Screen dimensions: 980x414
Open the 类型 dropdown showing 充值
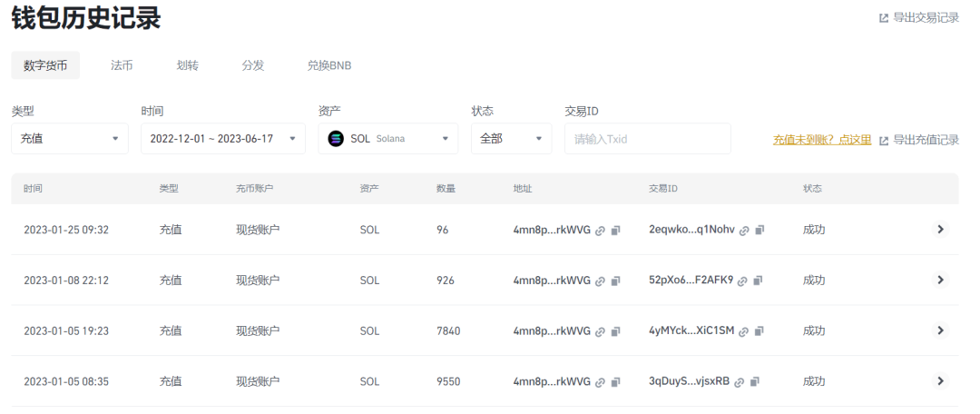click(x=70, y=139)
